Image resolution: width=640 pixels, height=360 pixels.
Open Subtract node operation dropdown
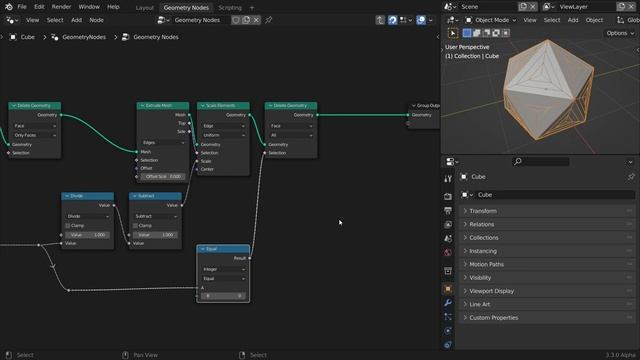coord(156,216)
